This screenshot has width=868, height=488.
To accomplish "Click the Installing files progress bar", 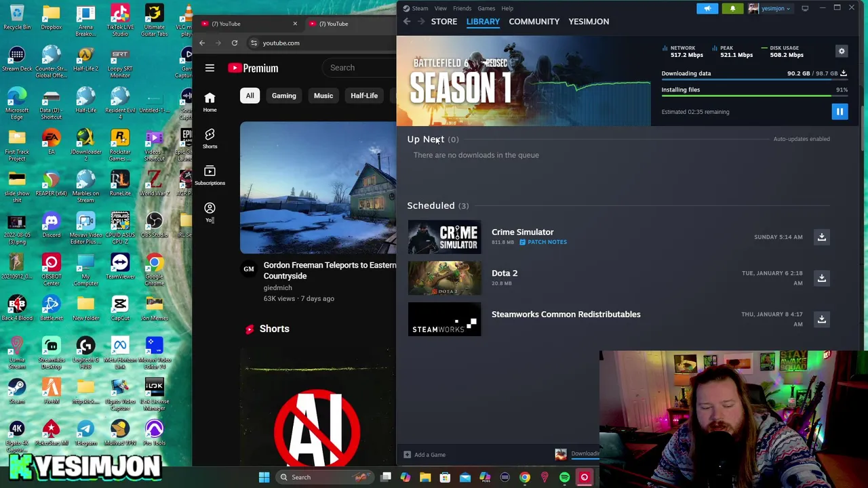I will tap(754, 96).
